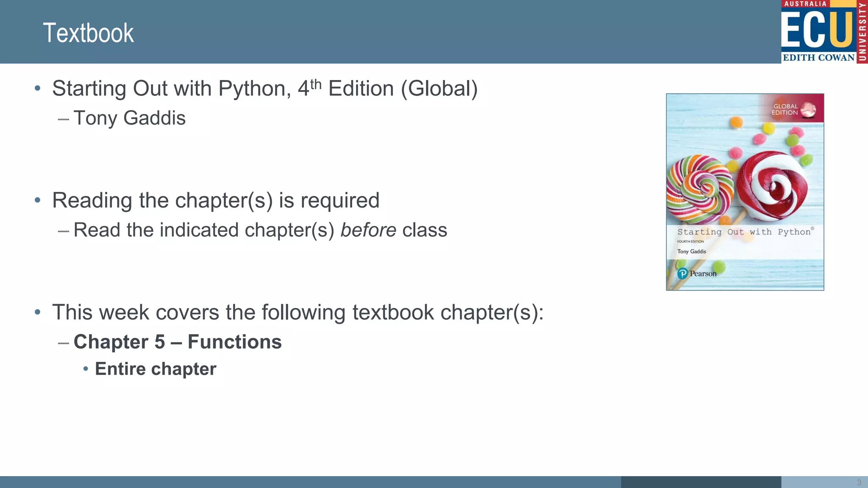The width and height of the screenshot is (868, 488).
Task: Click the italic word before
Action: (368, 230)
